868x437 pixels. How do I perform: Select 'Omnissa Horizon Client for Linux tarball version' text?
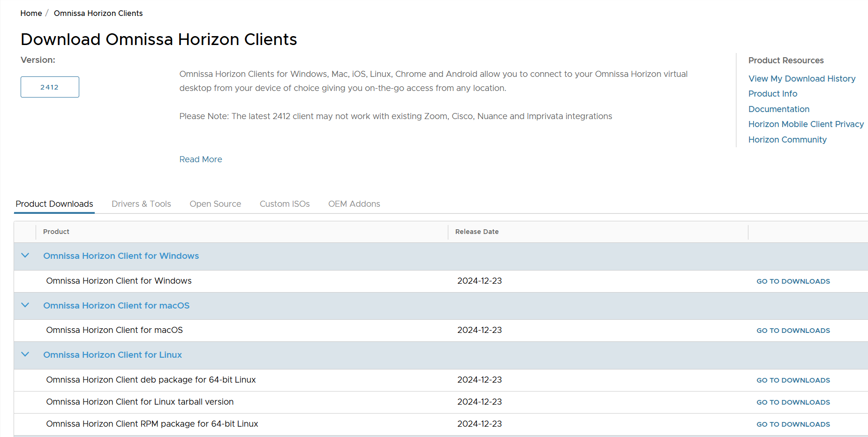140,402
